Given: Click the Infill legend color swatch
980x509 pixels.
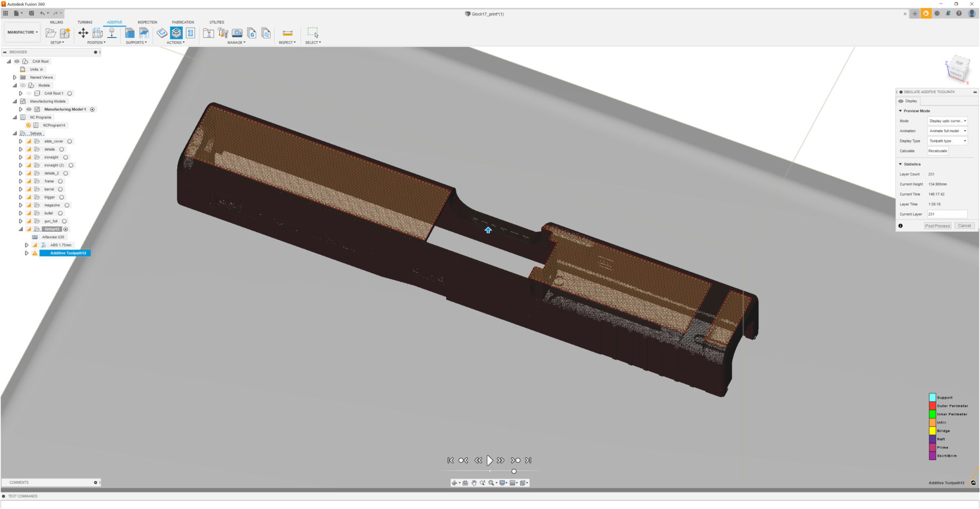Looking at the screenshot, I should [933, 423].
